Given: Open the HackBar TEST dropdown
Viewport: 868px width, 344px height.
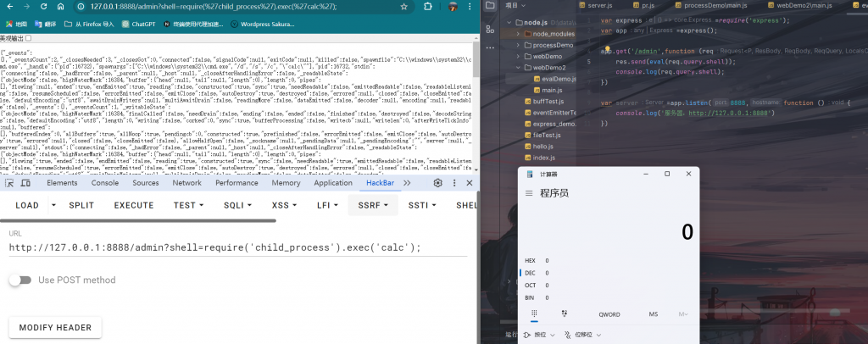Looking at the screenshot, I should tap(189, 205).
